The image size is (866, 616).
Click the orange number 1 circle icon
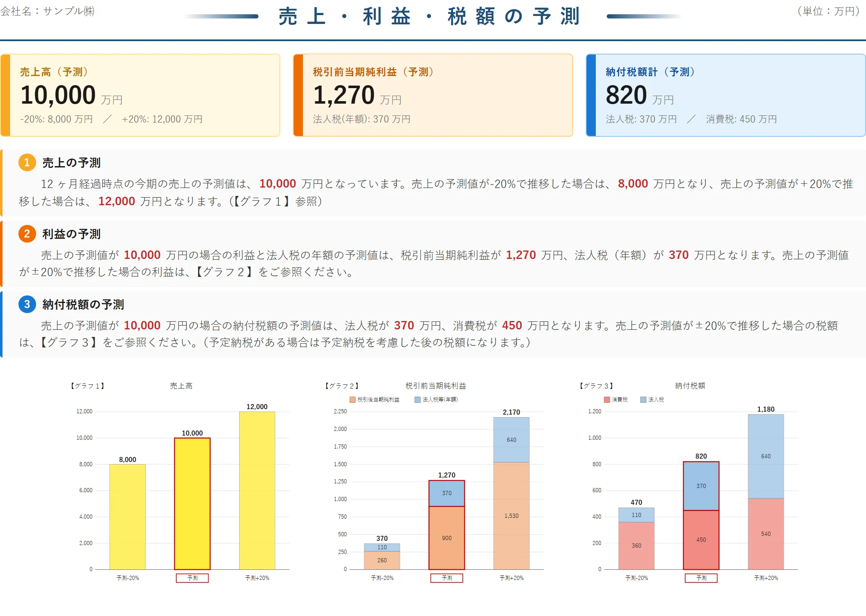point(27,162)
